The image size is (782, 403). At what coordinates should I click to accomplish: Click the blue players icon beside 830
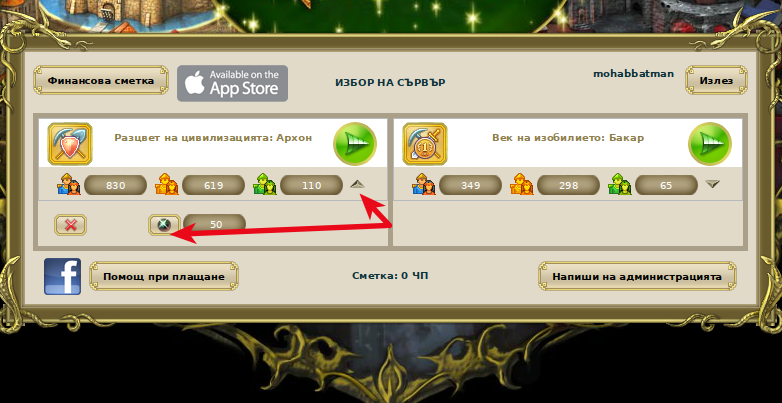[x=69, y=185]
